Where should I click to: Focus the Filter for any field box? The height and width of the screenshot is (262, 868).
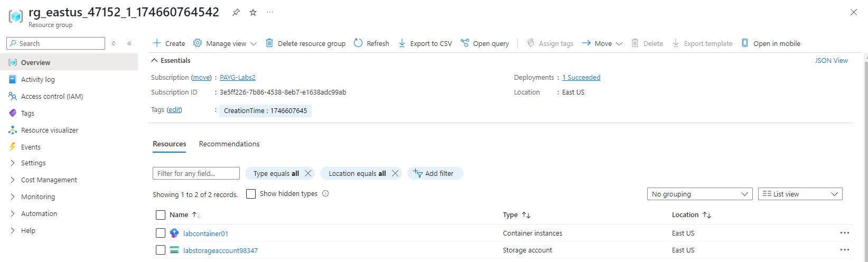(196, 173)
